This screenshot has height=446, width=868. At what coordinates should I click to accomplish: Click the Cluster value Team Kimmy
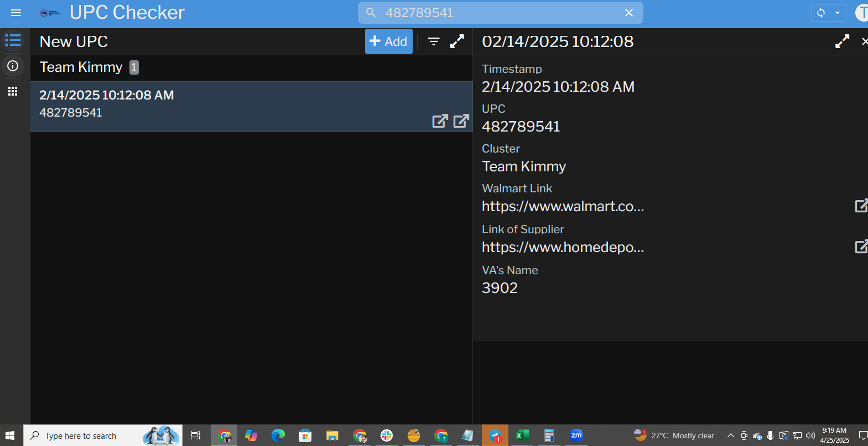[523, 166]
